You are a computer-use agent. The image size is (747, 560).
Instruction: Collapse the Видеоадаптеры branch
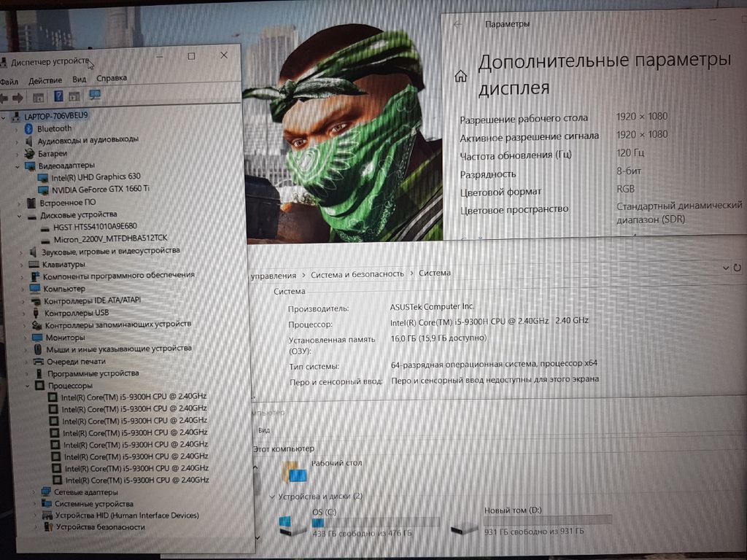pyautogui.click(x=18, y=166)
